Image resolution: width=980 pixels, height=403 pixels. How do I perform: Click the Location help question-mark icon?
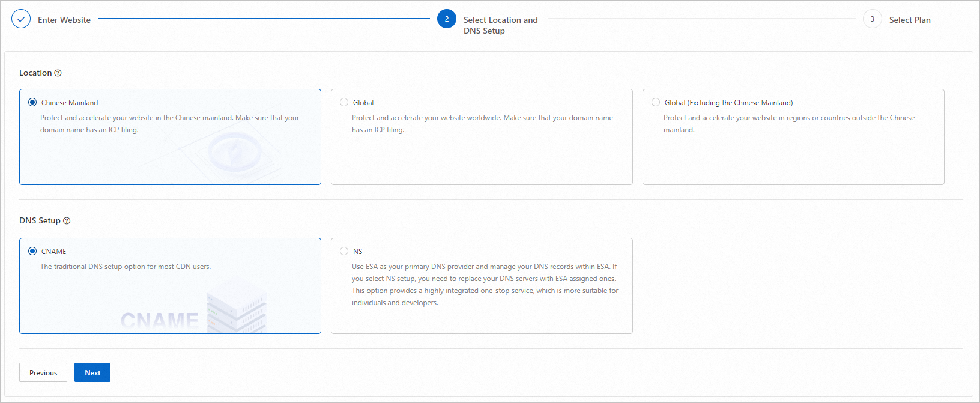pos(58,73)
